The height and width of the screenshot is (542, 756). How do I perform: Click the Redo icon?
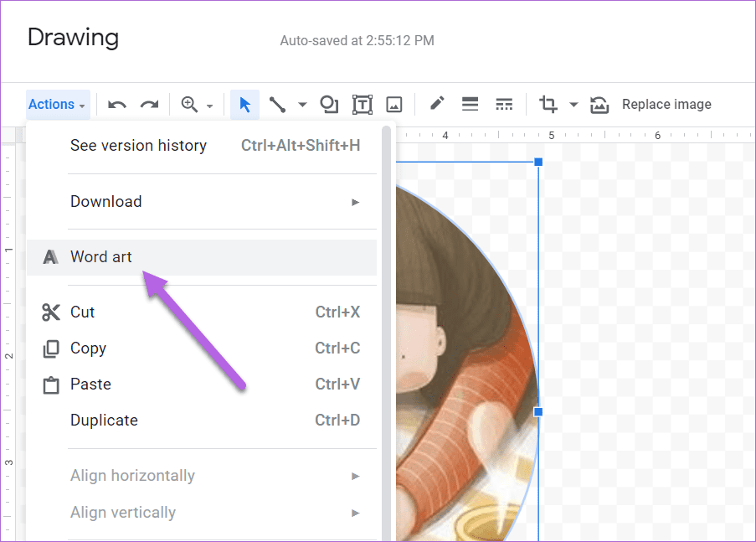(149, 104)
